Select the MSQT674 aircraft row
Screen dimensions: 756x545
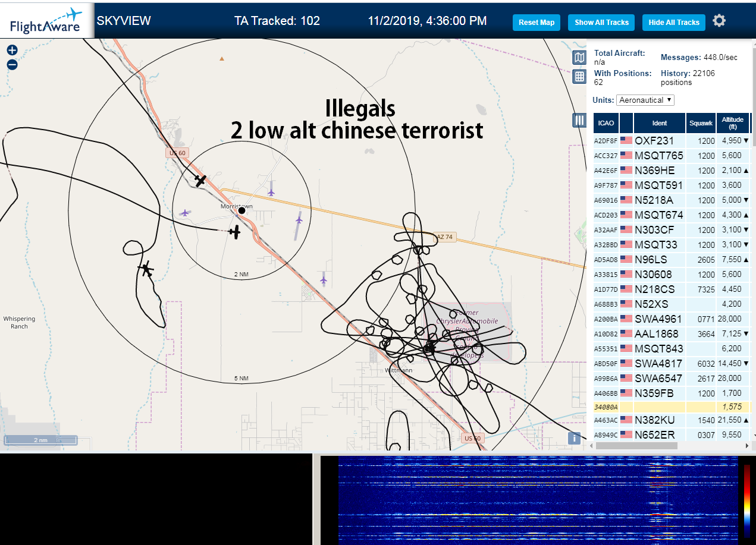pos(672,215)
